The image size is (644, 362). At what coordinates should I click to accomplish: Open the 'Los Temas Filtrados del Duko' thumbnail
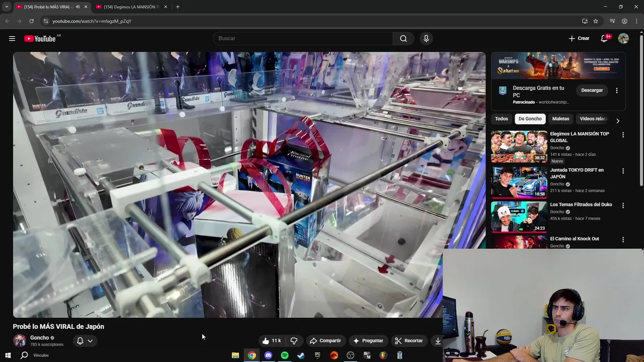coord(519,217)
